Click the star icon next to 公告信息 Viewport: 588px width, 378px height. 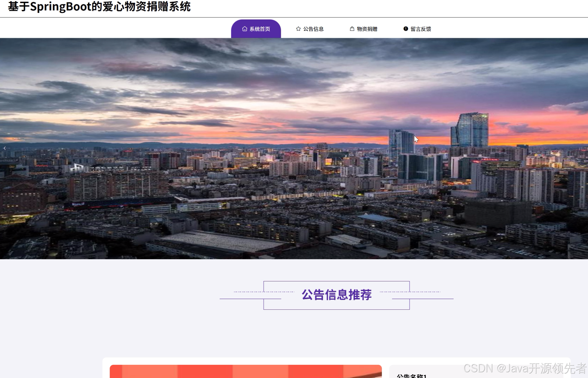[x=298, y=28]
